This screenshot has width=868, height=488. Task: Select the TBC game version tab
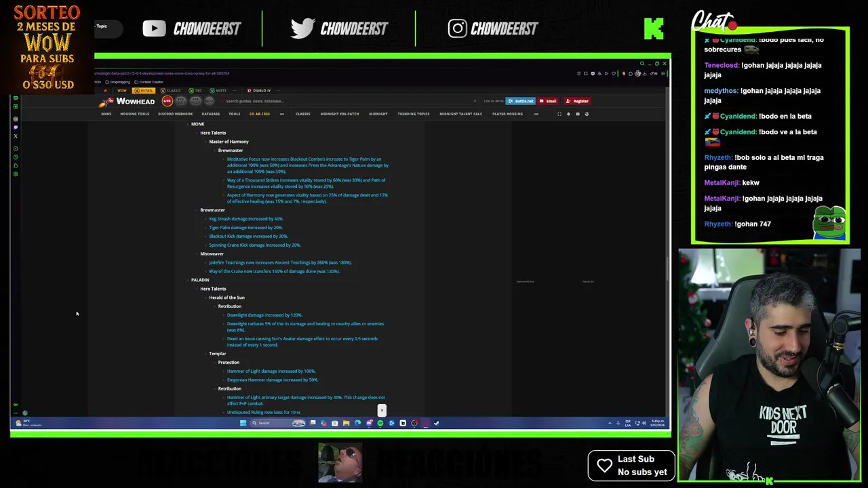[x=195, y=90]
